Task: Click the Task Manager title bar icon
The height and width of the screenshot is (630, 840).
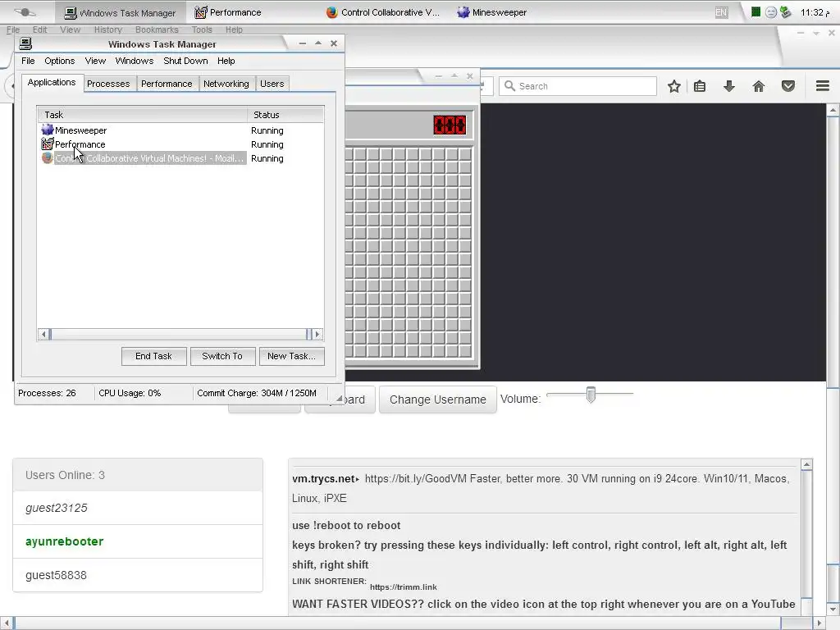Action: click(25, 43)
